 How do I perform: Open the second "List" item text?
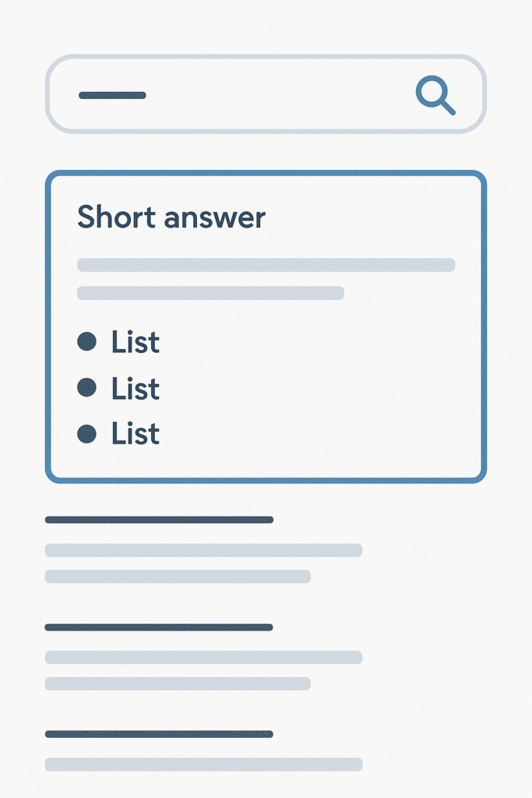(136, 388)
